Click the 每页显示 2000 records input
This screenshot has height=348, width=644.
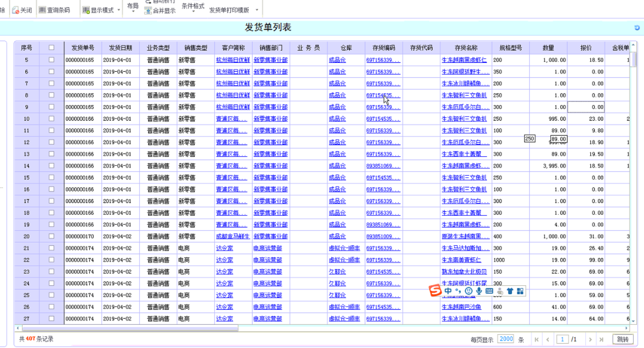pos(506,339)
